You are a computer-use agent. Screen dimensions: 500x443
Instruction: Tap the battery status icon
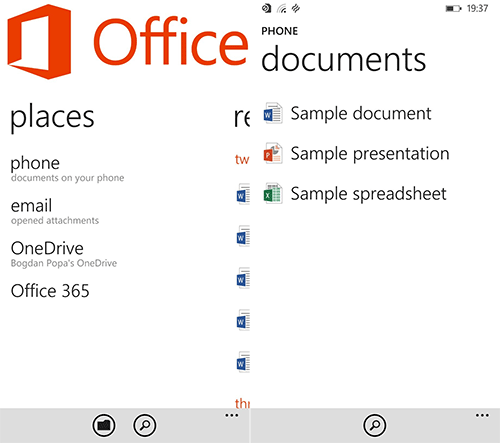(453, 8)
